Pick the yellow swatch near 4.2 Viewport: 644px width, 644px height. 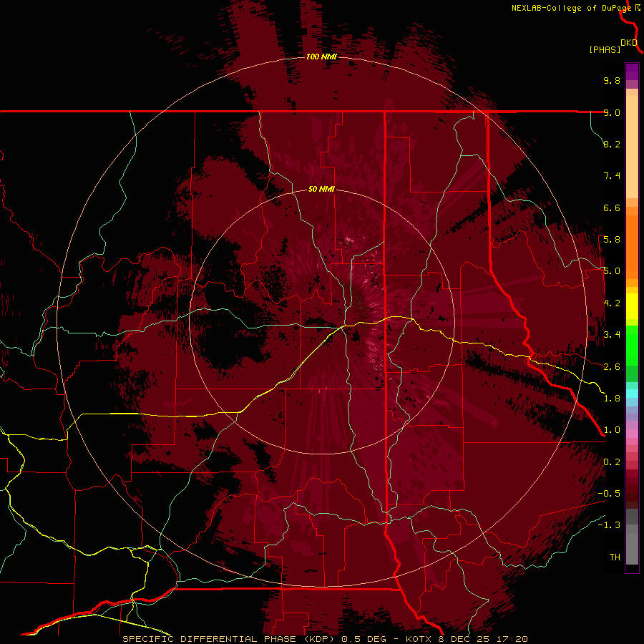(632, 306)
